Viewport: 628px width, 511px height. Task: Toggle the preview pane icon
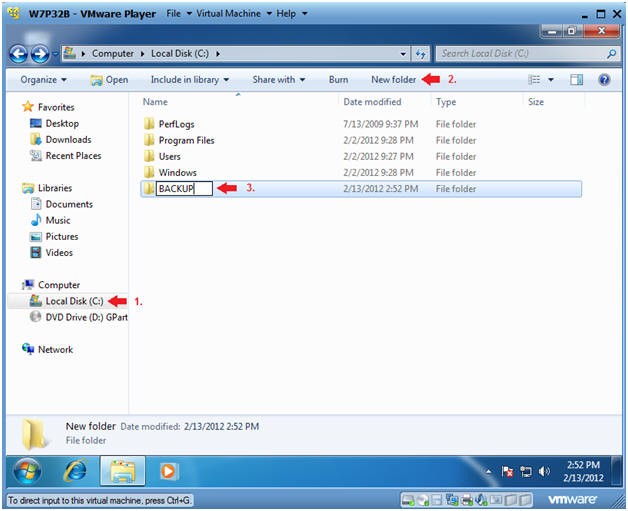(576, 80)
